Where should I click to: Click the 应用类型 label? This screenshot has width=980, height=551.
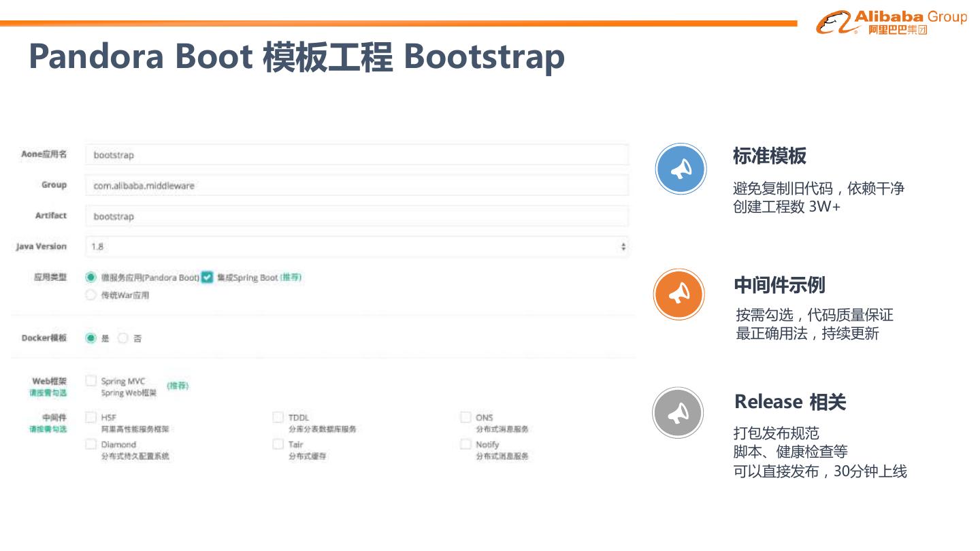(50, 278)
